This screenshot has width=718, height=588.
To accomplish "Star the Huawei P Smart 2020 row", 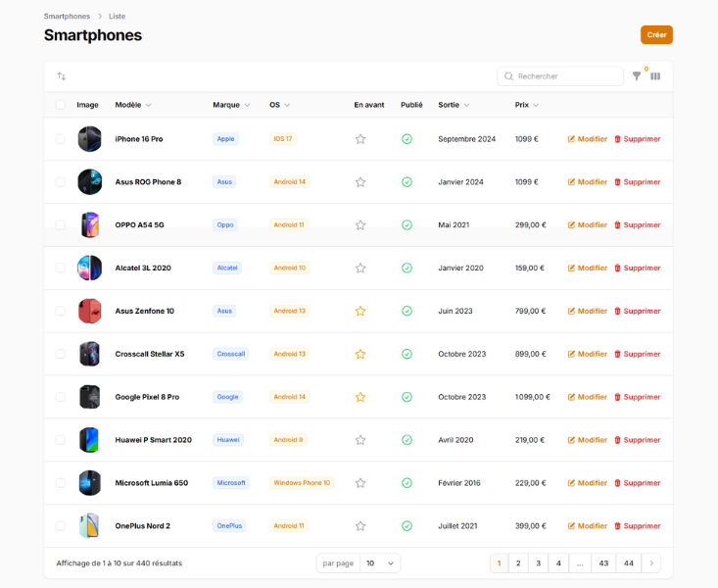I will point(360,440).
